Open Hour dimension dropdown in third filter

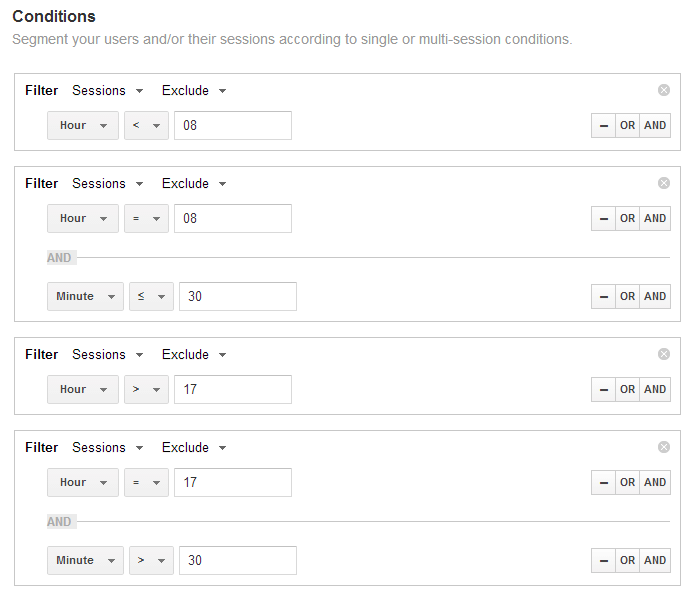tap(83, 389)
